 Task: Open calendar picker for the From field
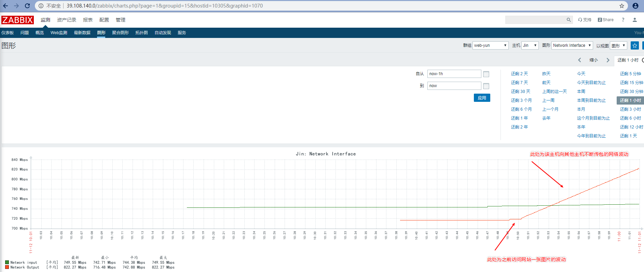pyautogui.click(x=486, y=74)
